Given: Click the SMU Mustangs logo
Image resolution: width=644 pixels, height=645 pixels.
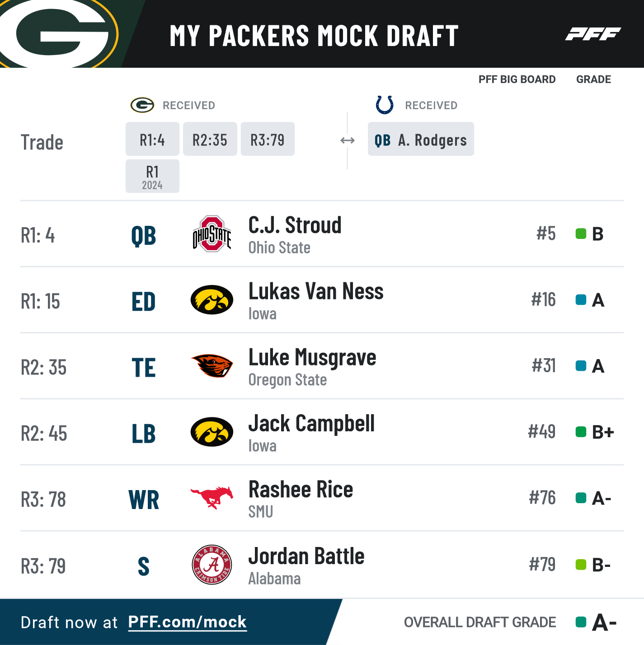Looking at the screenshot, I should coord(212,498).
